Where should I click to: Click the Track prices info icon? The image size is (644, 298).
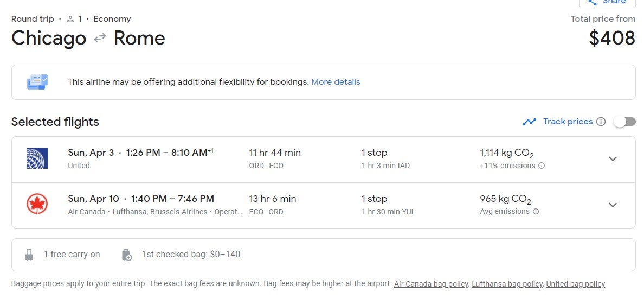point(601,122)
